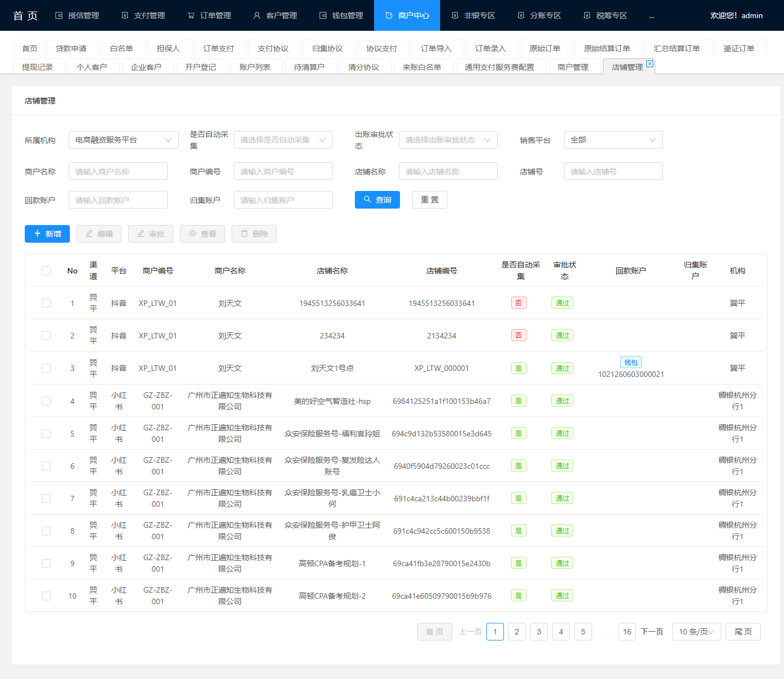784x679 pixels.
Task: Click the 通过 status tag in row 2
Action: coord(562,335)
